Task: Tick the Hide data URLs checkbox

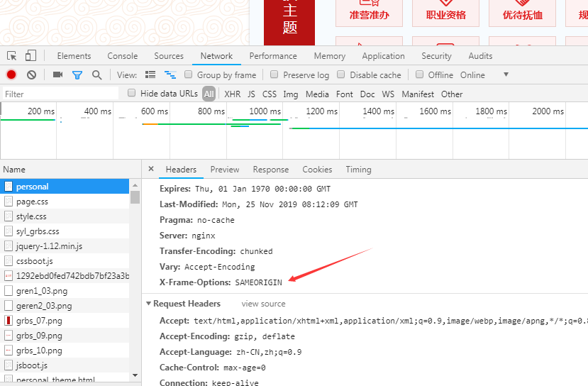Action: pyautogui.click(x=131, y=93)
